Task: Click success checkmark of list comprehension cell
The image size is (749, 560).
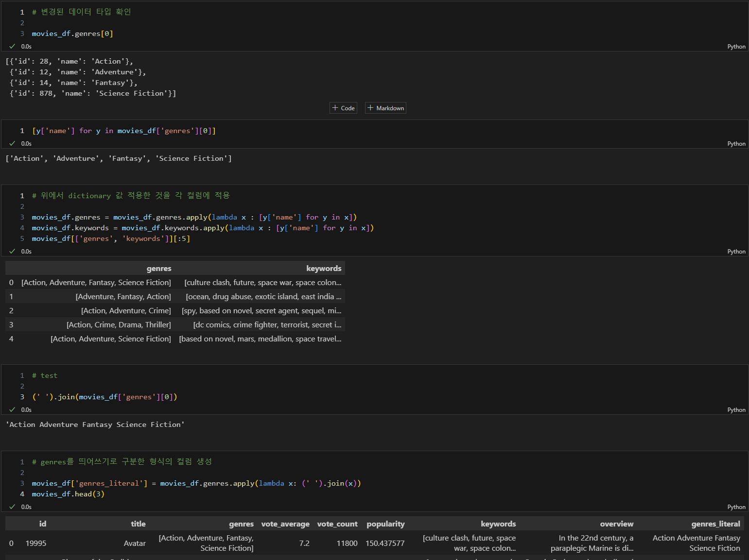Action: click(x=12, y=144)
